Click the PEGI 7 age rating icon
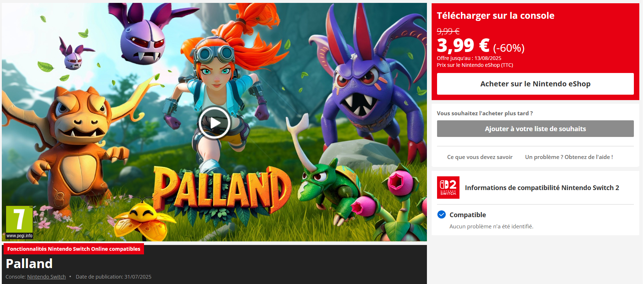Screen dimensions: 644x284 (20, 222)
